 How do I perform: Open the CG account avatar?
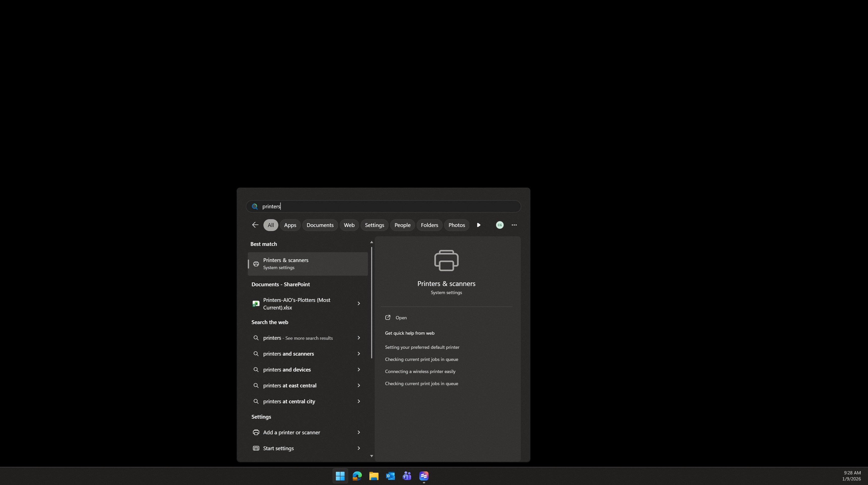click(x=500, y=225)
